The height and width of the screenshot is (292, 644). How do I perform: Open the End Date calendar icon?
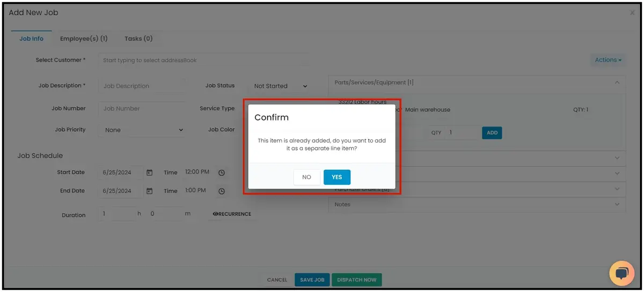click(x=150, y=191)
